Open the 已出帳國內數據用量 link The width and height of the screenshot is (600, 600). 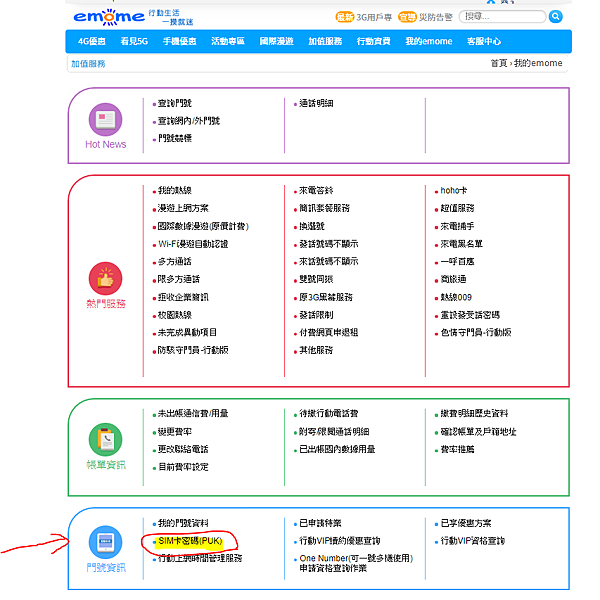(337, 449)
